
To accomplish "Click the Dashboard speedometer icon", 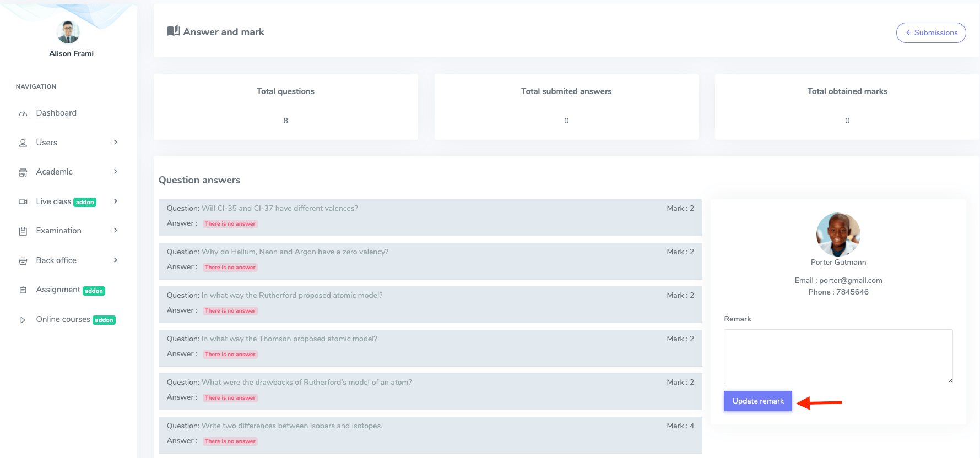I will pyautogui.click(x=23, y=113).
